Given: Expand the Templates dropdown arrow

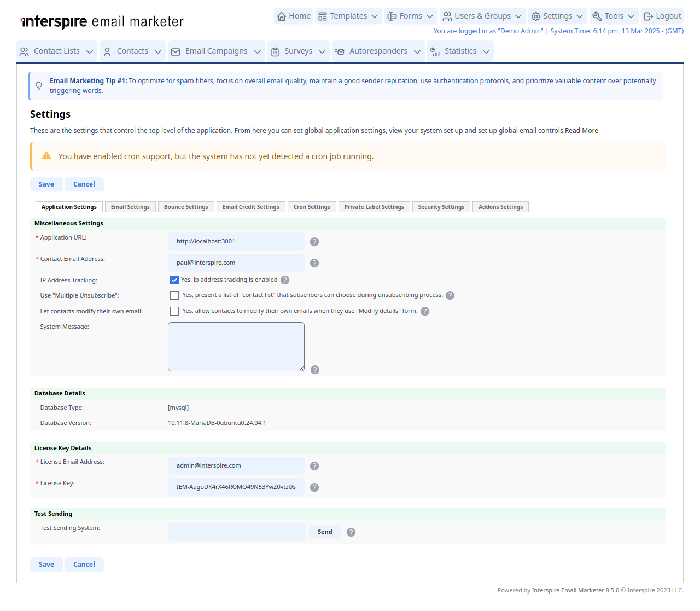Looking at the screenshot, I should (x=375, y=16).
